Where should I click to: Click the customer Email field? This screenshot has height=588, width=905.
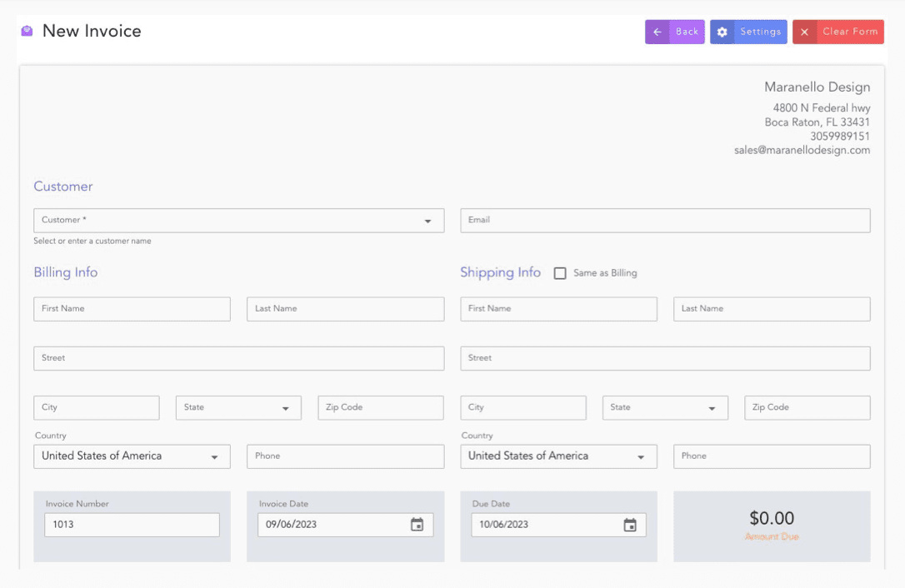pyautogui.click(x=666, y=221)
